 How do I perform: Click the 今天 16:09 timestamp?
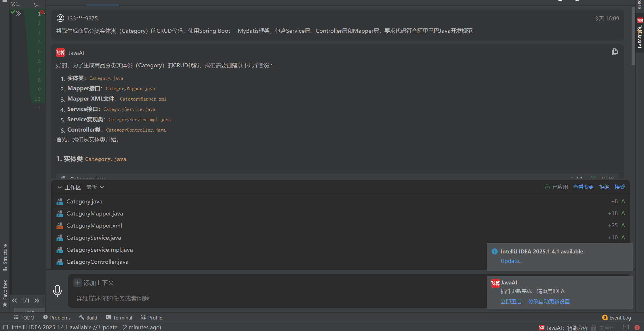click(x=606, y=18)
